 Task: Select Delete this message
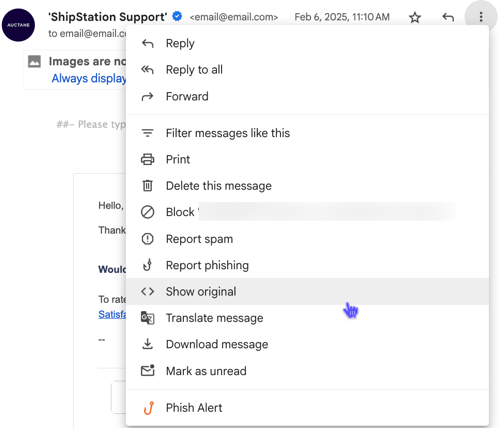click(307, 186)
